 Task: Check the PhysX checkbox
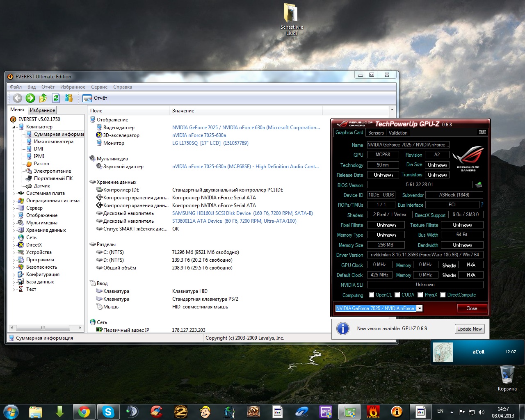coord(420,295)
